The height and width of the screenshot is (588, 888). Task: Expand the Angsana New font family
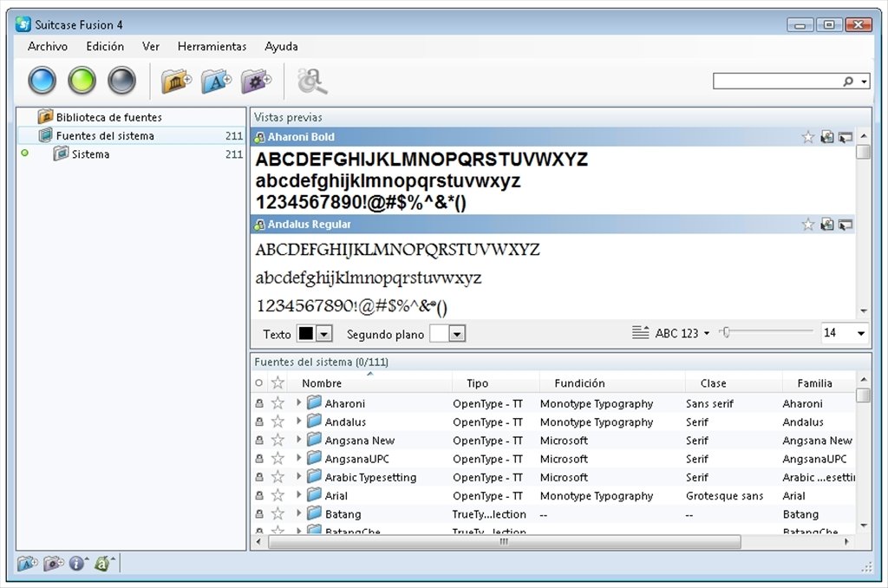(x=298, y=440)
